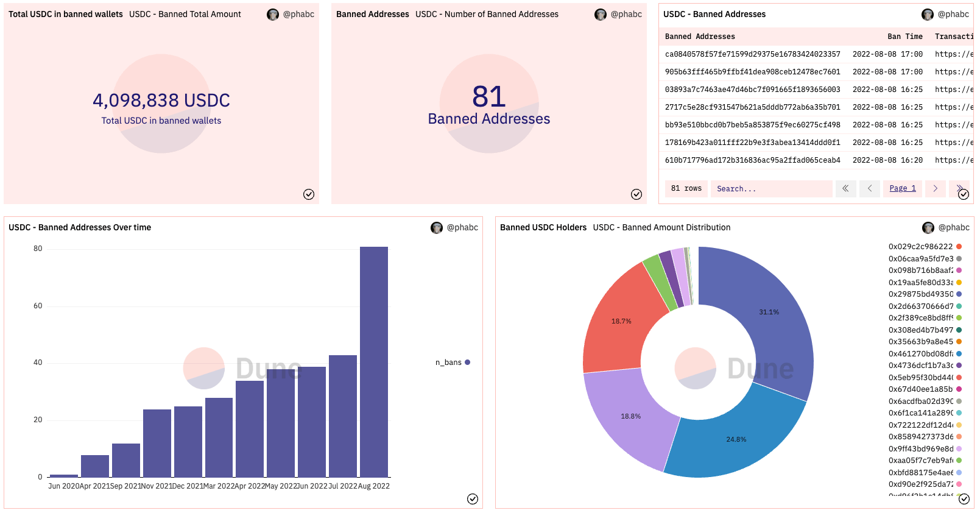Viewport: 980px width, 513px height.
Task: Open 'USDC - Banned Amount Distribution' query title
Action: [x=661, y=227]
